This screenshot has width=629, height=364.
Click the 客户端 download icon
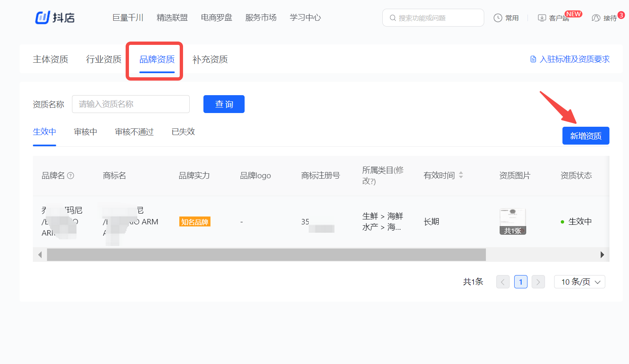click(x=541, y=18)
